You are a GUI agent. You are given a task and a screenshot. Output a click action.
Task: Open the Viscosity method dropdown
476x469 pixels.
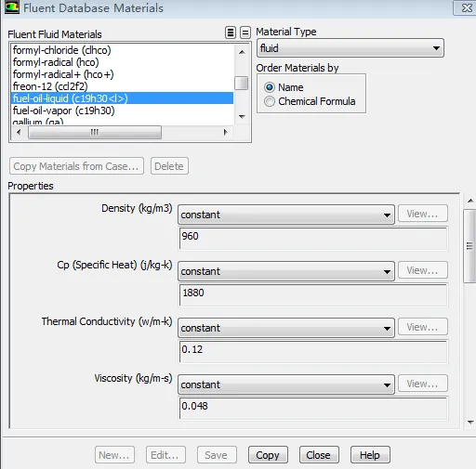[x=286, y=384]
